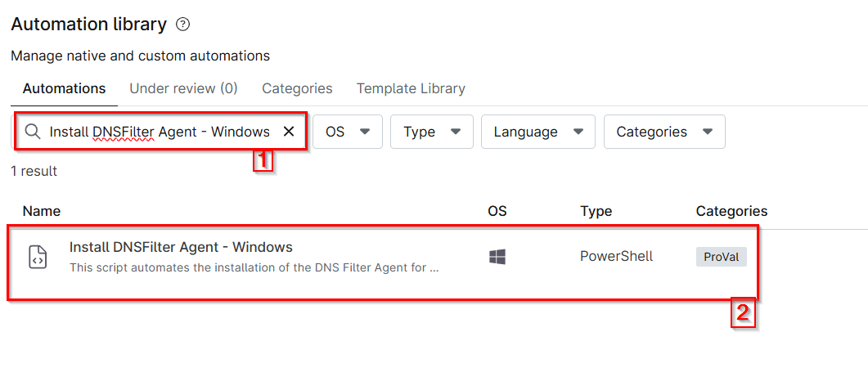Screen dimensions: 868x368
Task: Click the script file icon in the result row
Action: click(x=38, y=257)
